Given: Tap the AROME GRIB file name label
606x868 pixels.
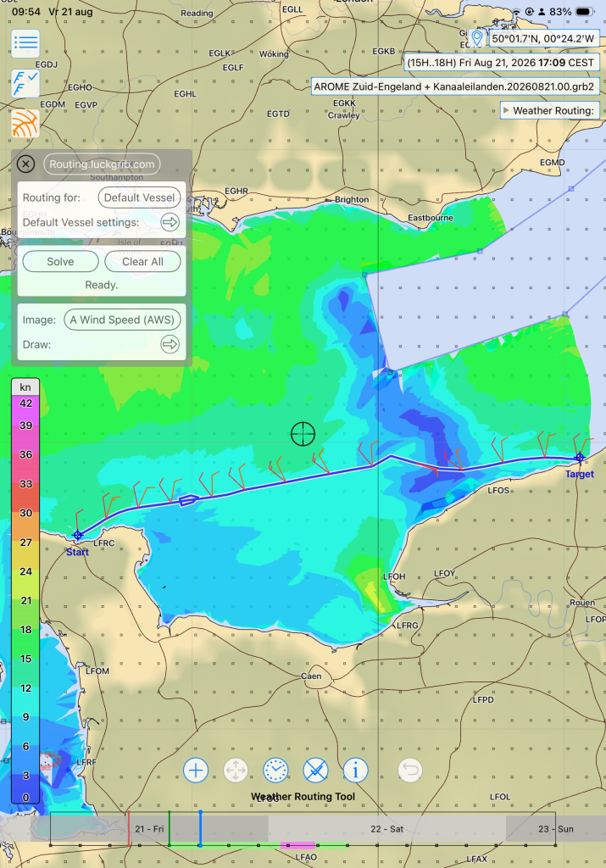Looking at the screenshot, I should (453, 87).
